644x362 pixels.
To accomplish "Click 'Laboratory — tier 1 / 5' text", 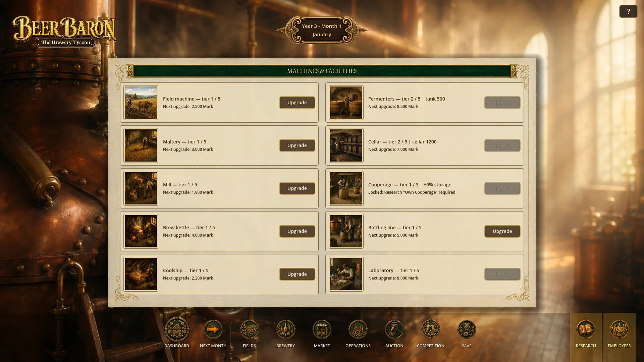I will pos(394,270).
